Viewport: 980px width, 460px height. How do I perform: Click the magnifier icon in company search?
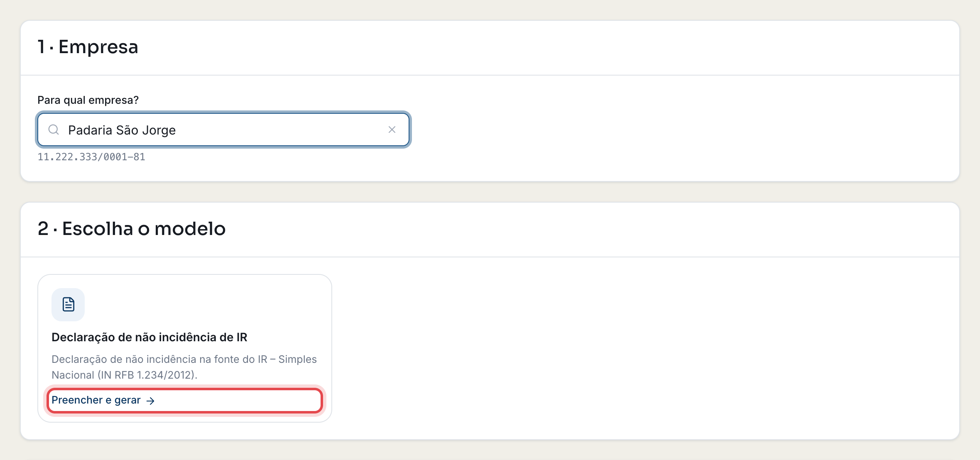[54, 130]
